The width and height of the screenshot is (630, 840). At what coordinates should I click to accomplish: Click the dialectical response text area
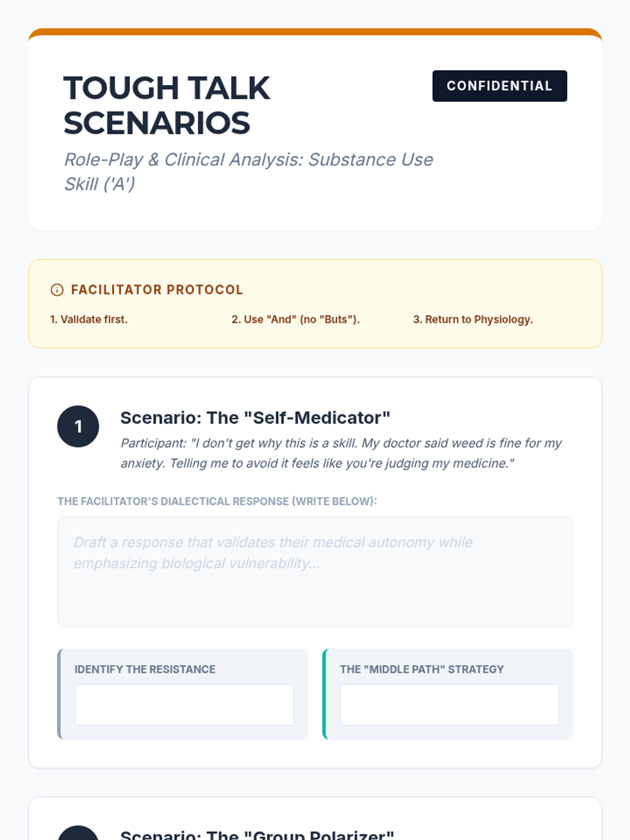click(x=315, y=571)
